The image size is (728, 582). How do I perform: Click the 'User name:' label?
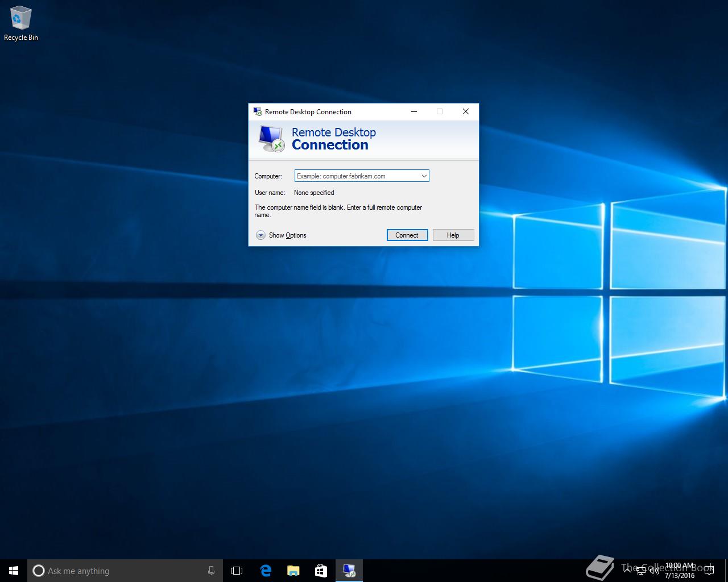coord(270,193)
